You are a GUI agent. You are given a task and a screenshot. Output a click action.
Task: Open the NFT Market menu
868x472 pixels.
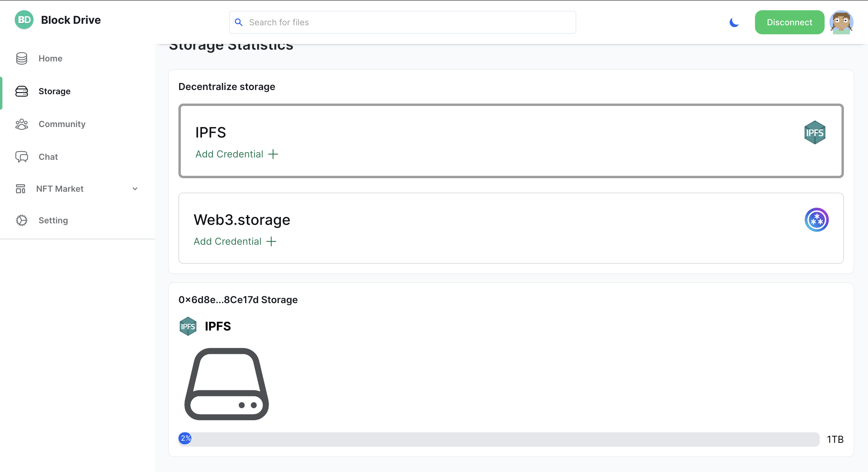tap(60, 189)
